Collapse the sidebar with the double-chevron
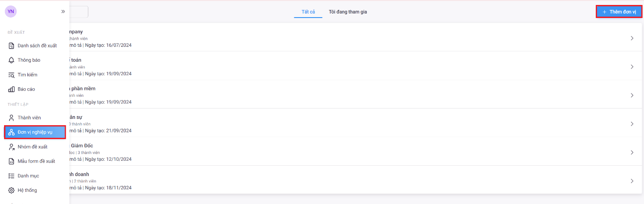This screenshot has width=644, height=204. [63, 12]
